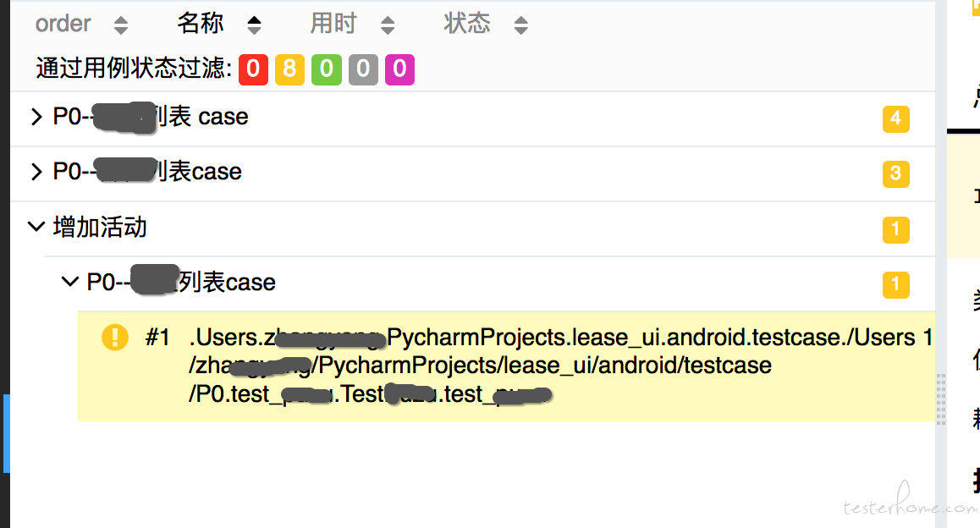Click the 增加活动 count badge
The image size is (980, 528).
coord(895,229)
